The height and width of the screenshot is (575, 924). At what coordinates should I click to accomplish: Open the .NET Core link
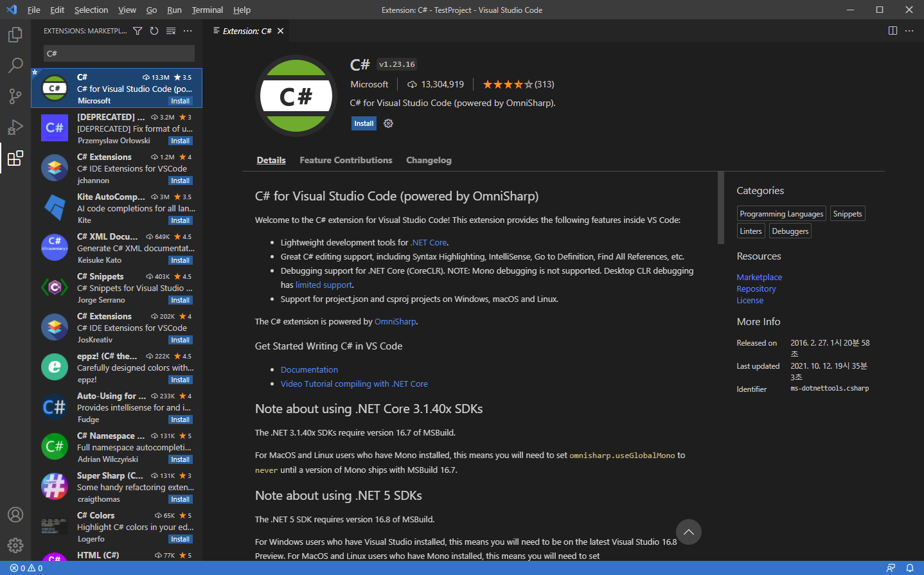[429, 242]
